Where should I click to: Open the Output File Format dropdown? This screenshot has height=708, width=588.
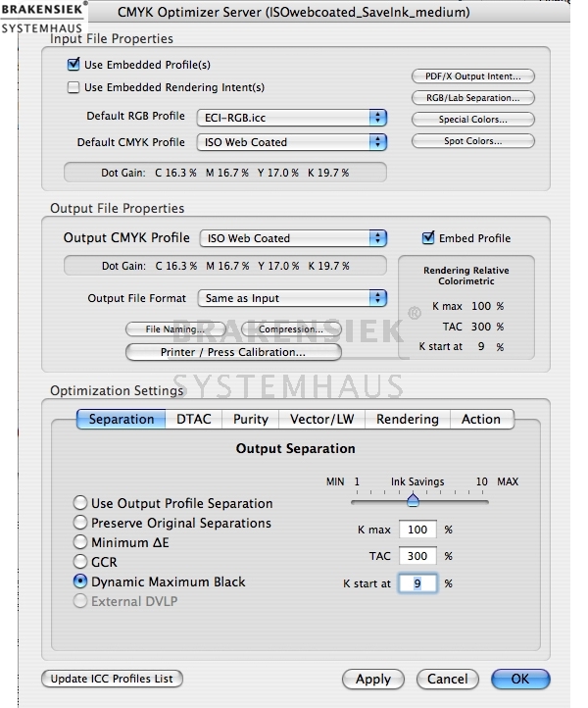pos(292,298)
